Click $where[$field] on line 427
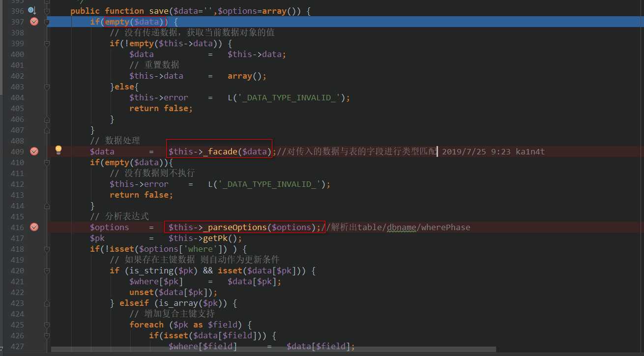 [203, 346]
